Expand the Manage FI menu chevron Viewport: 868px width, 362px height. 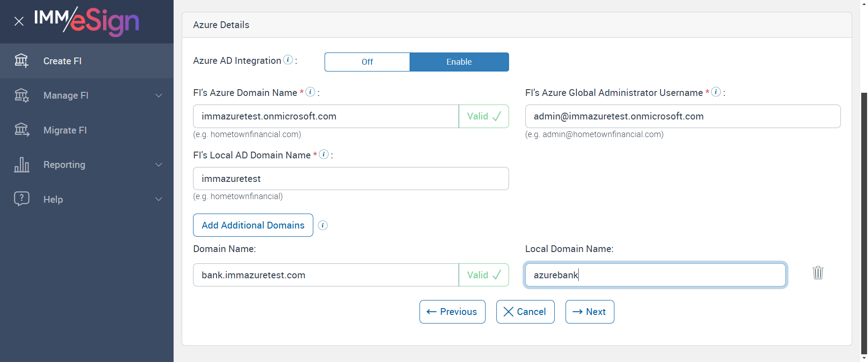(159, 95)
